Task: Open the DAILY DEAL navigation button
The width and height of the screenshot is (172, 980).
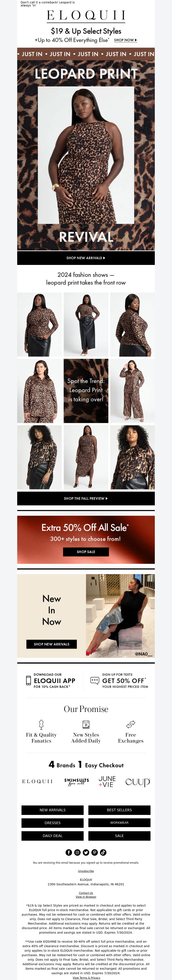Action: (53, 836)
